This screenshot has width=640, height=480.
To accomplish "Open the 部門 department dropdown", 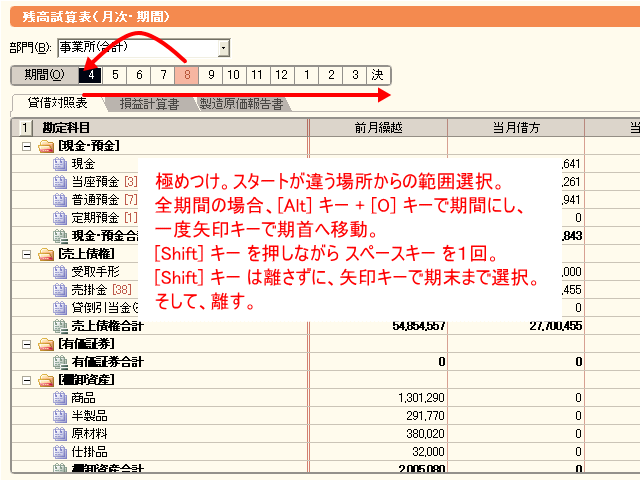I will [x=224, y=47].
